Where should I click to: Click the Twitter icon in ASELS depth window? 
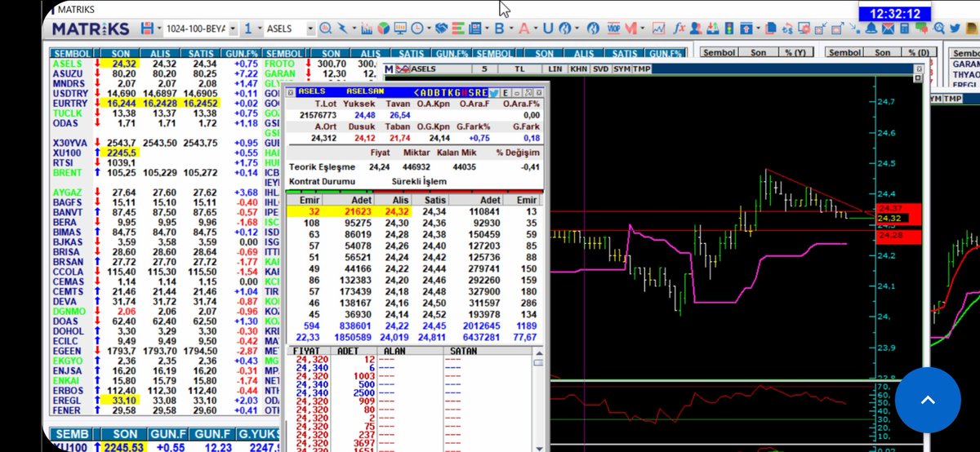pyautogui.click(x=492, y=92)
